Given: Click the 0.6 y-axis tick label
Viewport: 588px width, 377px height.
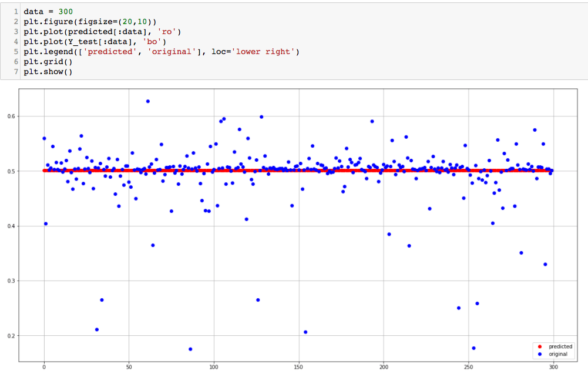Looking at the screenshot, I should [11, 116].
